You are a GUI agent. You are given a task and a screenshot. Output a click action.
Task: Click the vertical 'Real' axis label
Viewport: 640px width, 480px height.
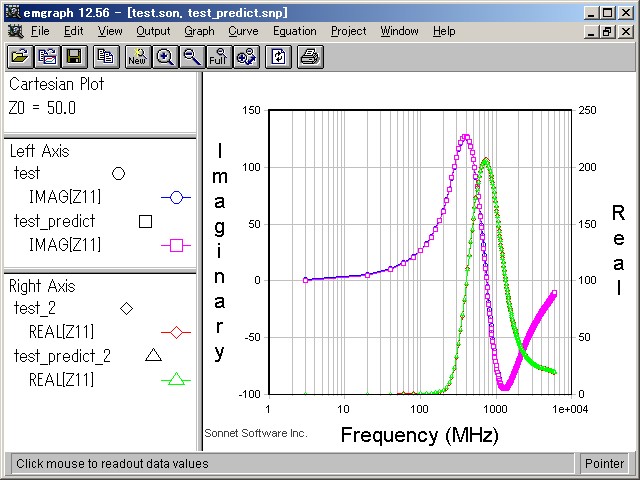[619, 250]
